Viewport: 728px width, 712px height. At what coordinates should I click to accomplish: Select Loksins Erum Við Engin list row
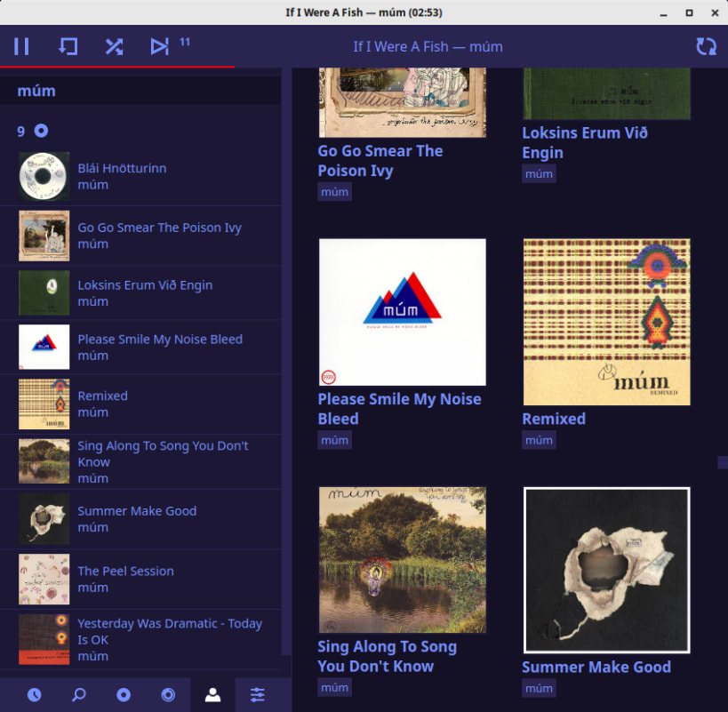pyautogui.click(x=140, y=292)
